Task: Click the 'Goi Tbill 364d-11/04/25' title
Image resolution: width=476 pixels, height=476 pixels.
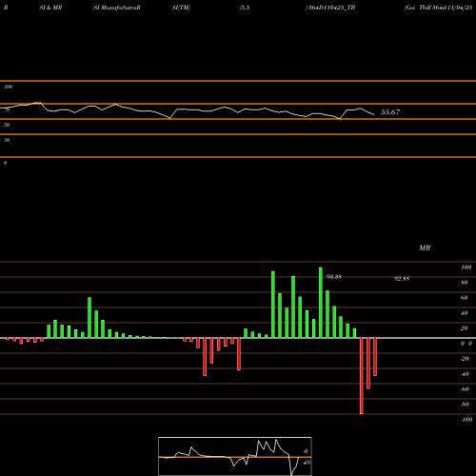Action: click(x=439, y=8)
